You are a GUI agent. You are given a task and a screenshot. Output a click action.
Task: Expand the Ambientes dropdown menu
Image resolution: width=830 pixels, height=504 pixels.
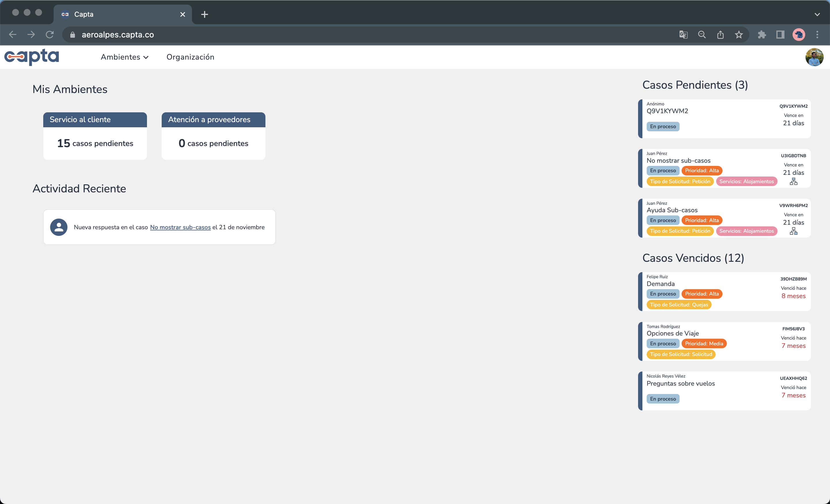point(124,57)
